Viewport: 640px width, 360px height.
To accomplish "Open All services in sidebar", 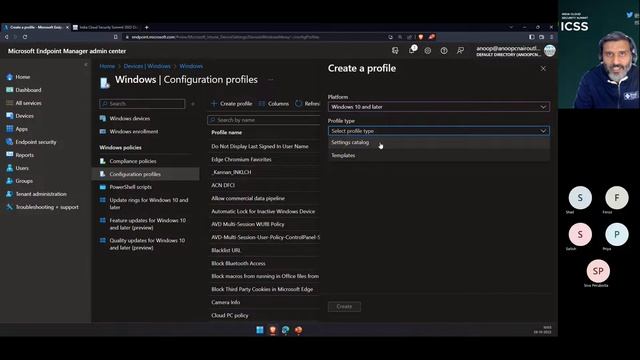I will click(x=28, y=103).
